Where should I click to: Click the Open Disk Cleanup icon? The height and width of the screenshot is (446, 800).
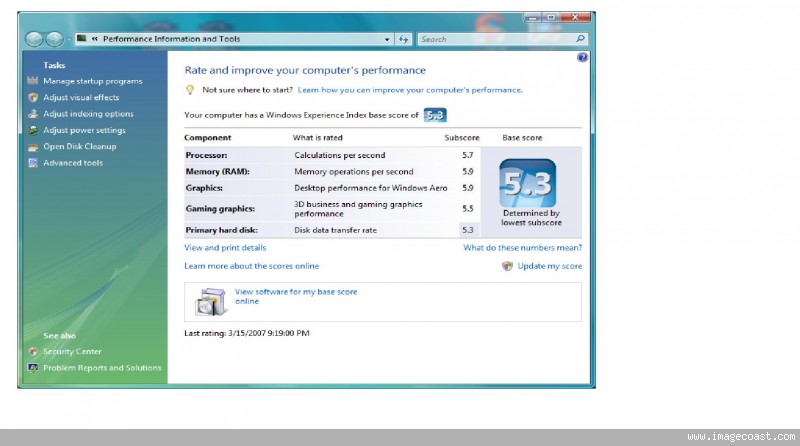[33, 147]
